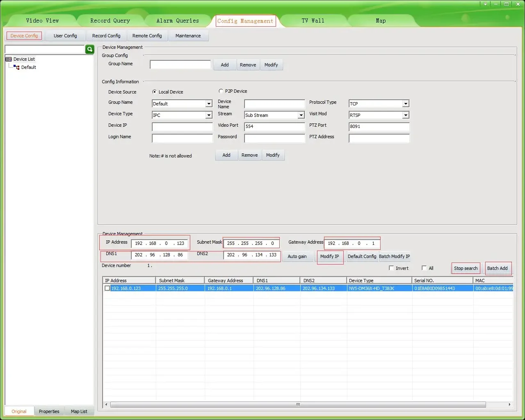This screenshot has height=420, width=525.
Task: Switch to the Video View tab
Action: [x=42, y=21]
